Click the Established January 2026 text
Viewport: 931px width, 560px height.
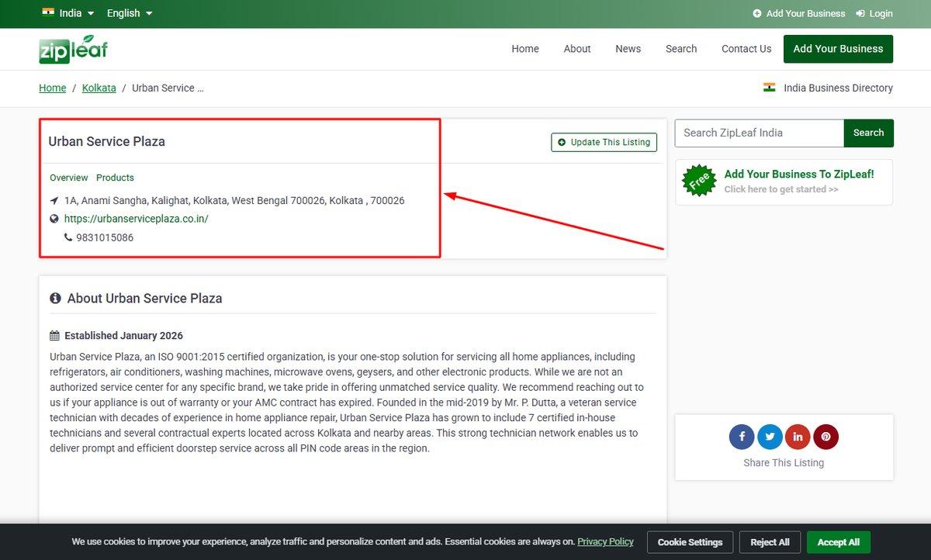tap(124, 336)
